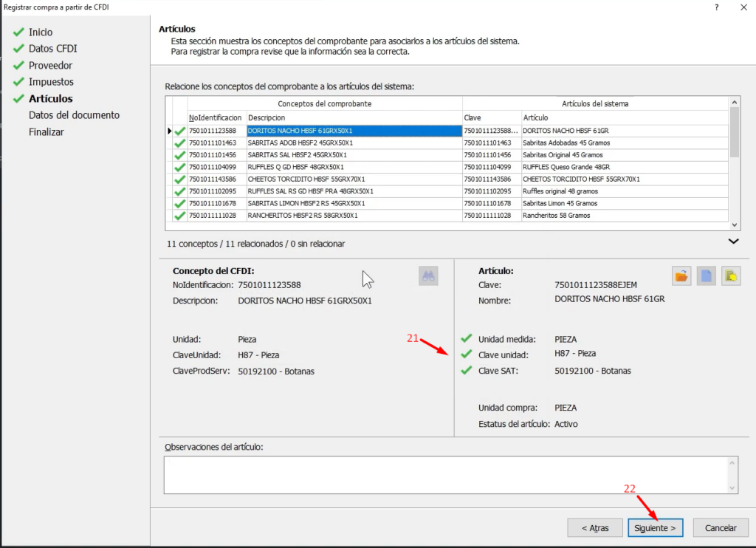This screenshot has height=548, width=756.
Task: Select Datos del documento step
Action: point(74,115)
